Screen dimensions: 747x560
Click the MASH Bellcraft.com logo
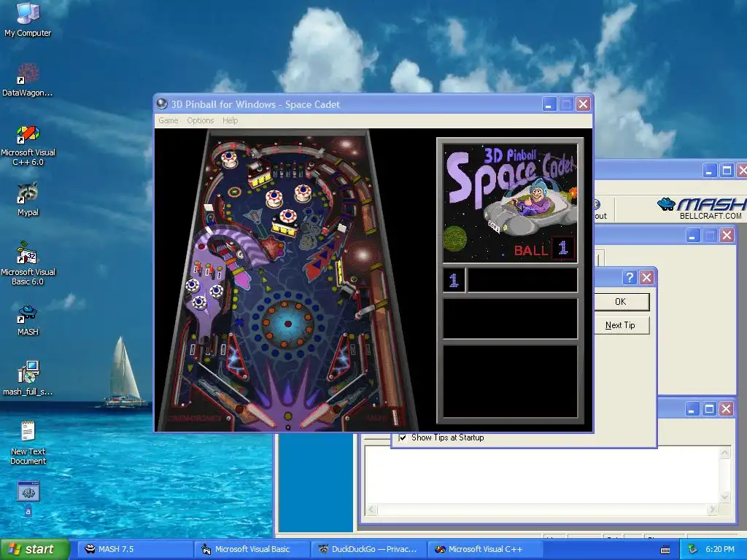(703, 209)
